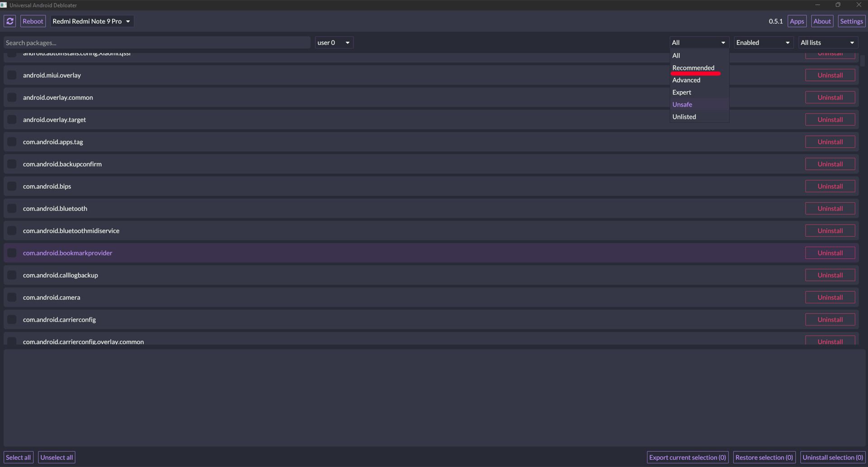Restore down the Debloater window

(838, 5)
